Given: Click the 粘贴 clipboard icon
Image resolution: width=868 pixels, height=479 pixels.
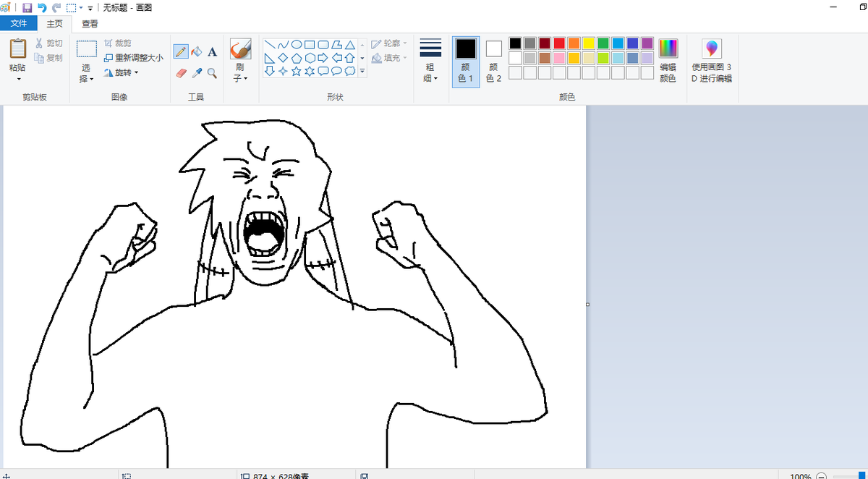Looking at the screenshot, I should (18, 48).
